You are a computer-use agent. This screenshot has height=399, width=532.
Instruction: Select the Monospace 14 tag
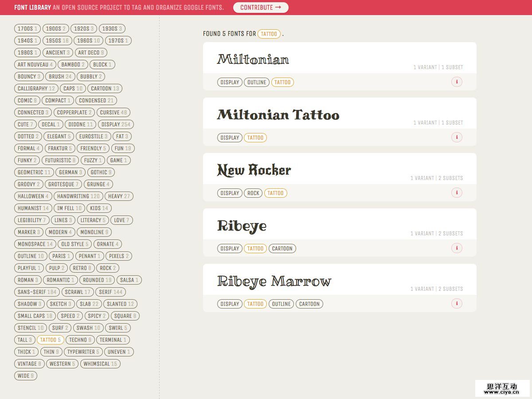pyautogui.click(x=35, y=244)
